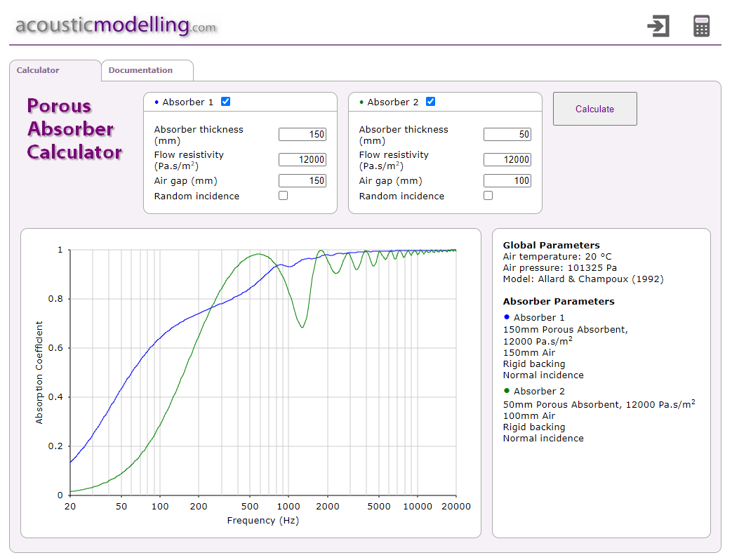Screen dimensions: 732x560
Task: Select the Calculator tab
Action: (x=38, y=70)
